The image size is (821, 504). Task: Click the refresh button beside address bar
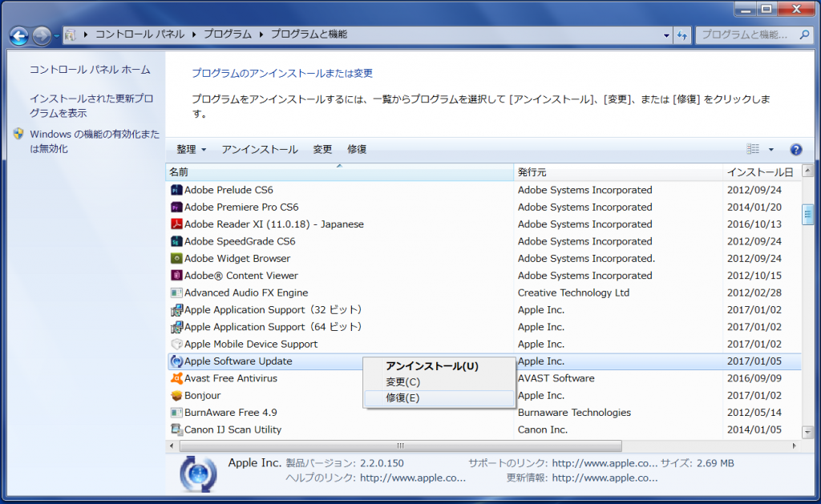click(x=681, y=35)
